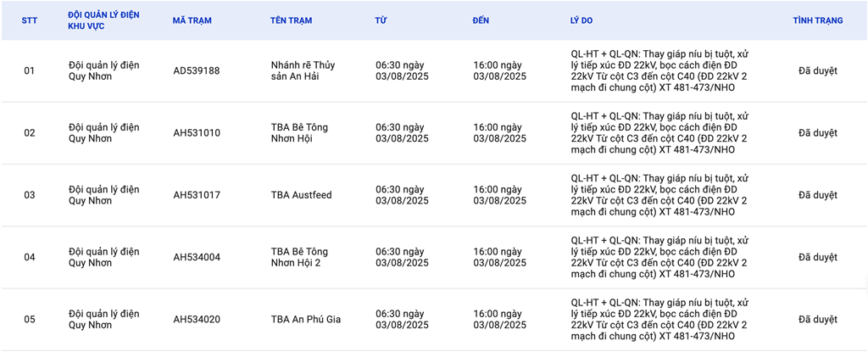Select the Lý do column header
The height and width of the screenshot is (352, 868).
[582, 20]
